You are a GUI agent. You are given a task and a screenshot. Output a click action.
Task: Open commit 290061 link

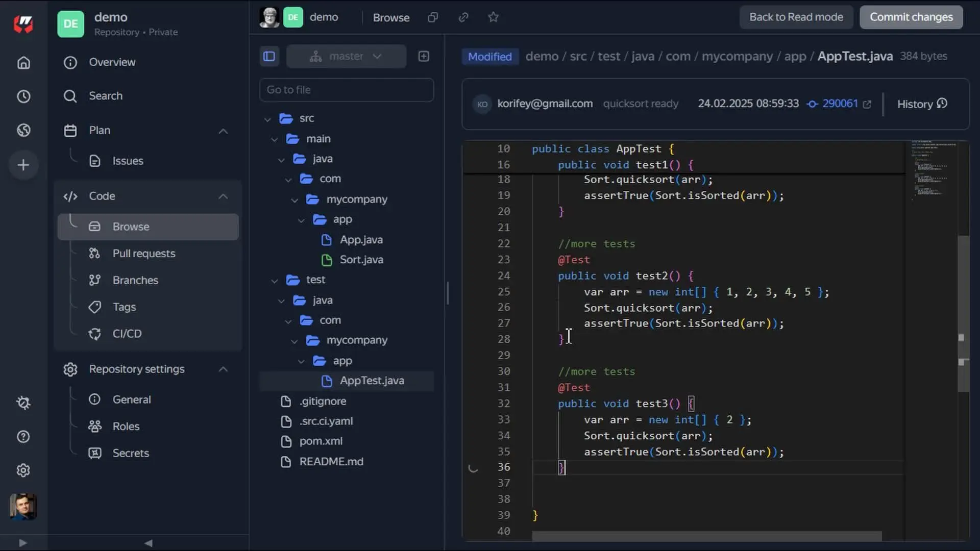point(840,104)
